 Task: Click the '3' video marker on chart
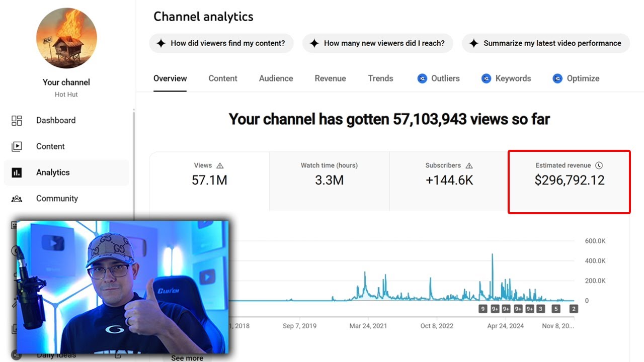click(x=541, y=309)
